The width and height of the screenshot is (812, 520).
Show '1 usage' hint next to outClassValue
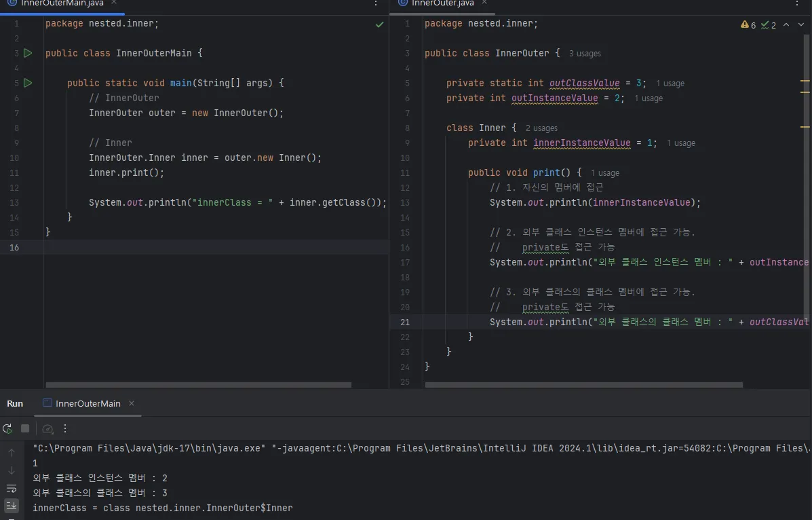(x=670, y=83)
